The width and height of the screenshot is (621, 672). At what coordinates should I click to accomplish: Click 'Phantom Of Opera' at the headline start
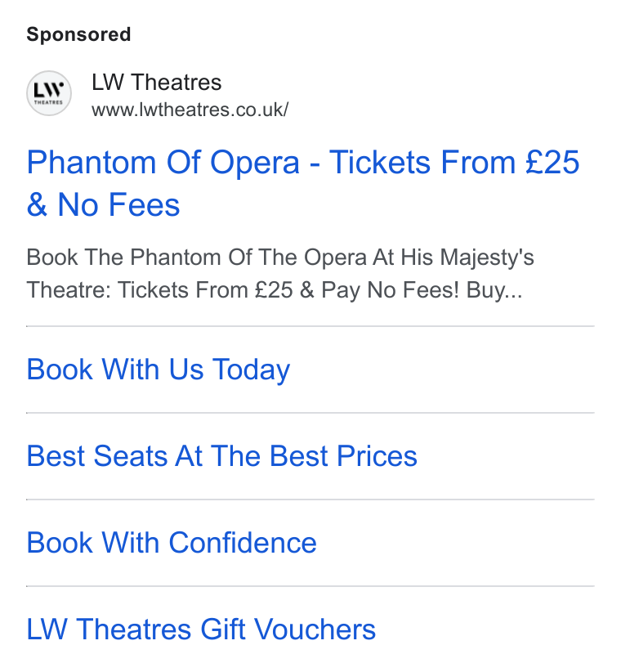tap(163, 163)
